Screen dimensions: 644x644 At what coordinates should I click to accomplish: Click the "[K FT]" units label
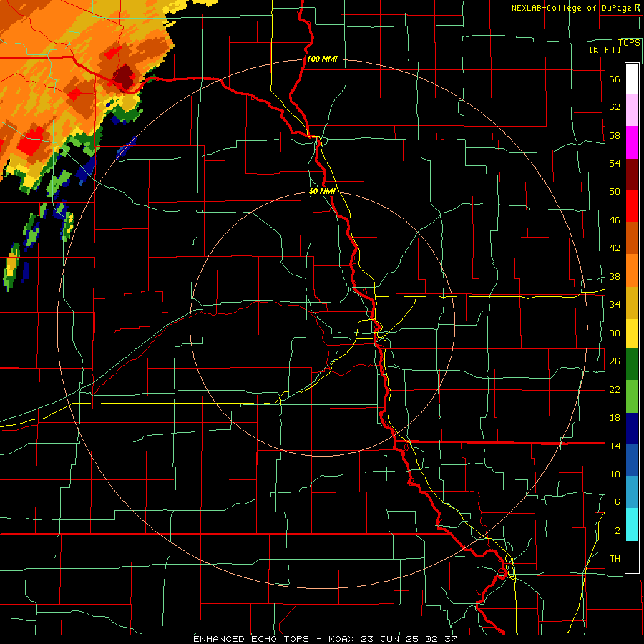click(605, 49)
